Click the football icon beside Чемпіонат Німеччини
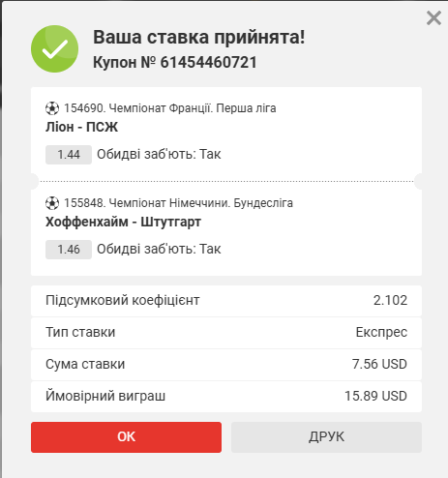The image size is (448, 478). 52,203
